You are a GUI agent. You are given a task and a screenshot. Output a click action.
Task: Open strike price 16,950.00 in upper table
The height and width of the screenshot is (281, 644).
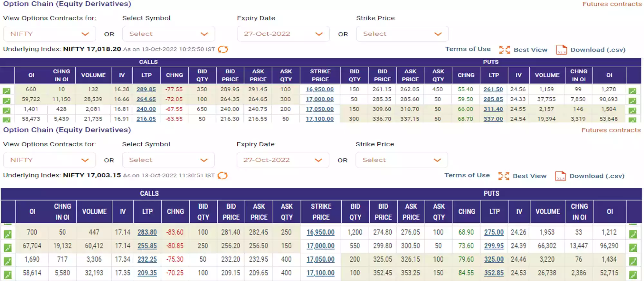(x=320, y=89)
